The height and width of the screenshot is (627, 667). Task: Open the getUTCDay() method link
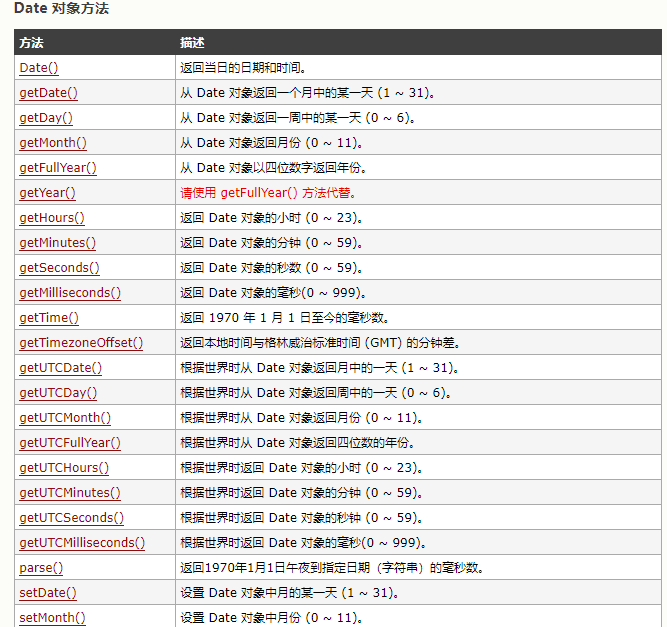(x=58, y=393)
